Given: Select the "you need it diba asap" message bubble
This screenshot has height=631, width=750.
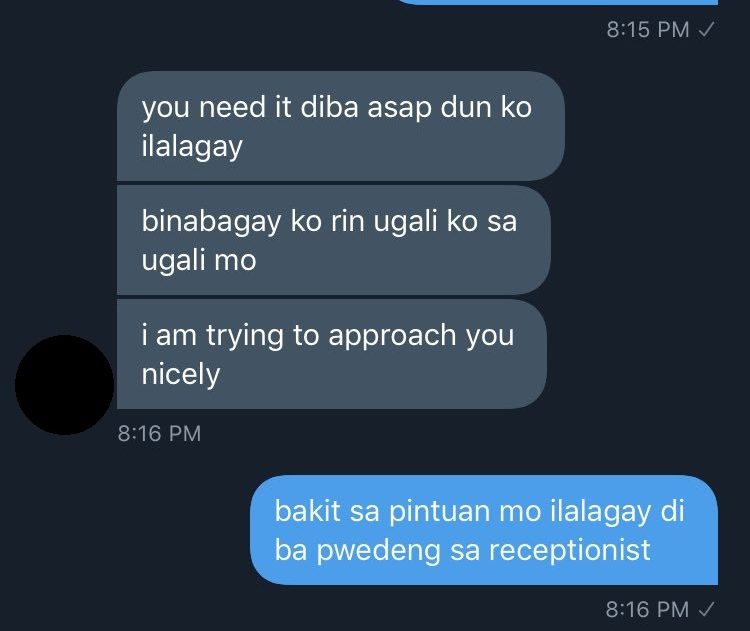Looking at the screenshot, I should click(x=341, y=126).
